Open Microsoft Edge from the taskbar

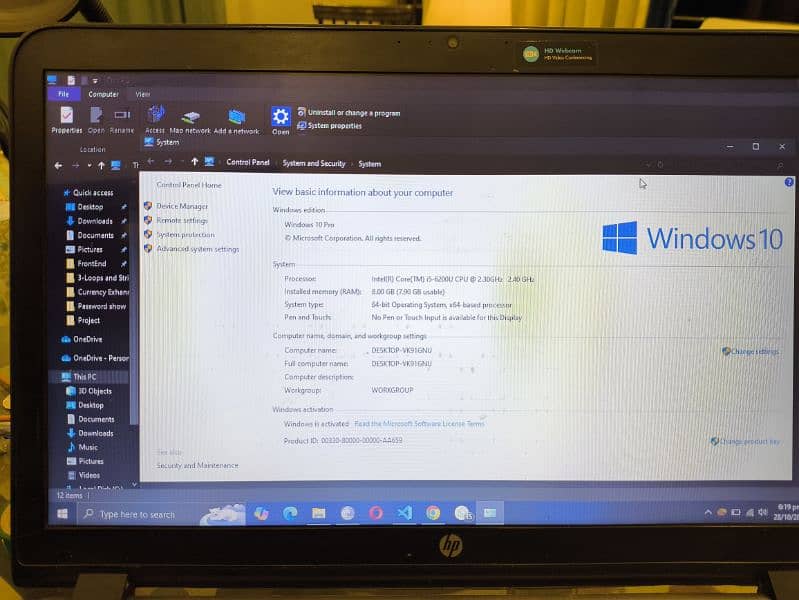point(290,513)
